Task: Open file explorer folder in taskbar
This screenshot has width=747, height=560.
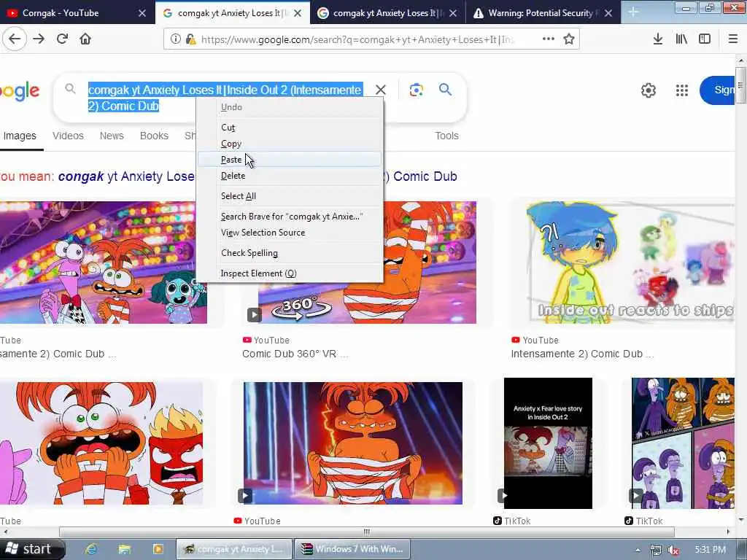Action: 124,549
